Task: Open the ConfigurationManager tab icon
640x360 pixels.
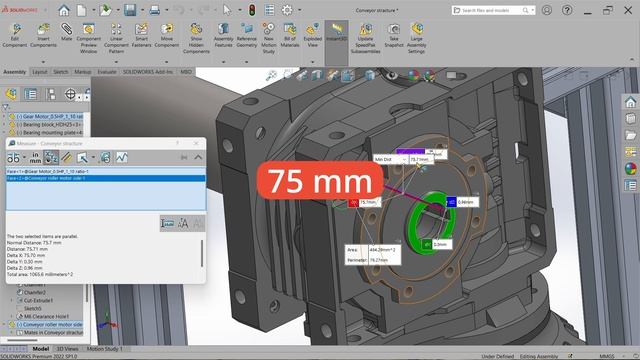Action: [x=51, y=94]
